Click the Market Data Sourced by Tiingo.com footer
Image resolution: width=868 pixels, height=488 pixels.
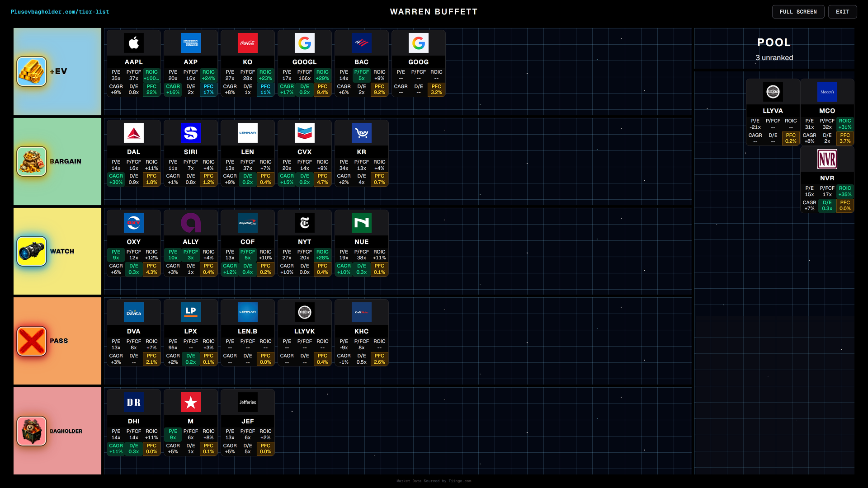pyautogui.click(x=434, y=481)
